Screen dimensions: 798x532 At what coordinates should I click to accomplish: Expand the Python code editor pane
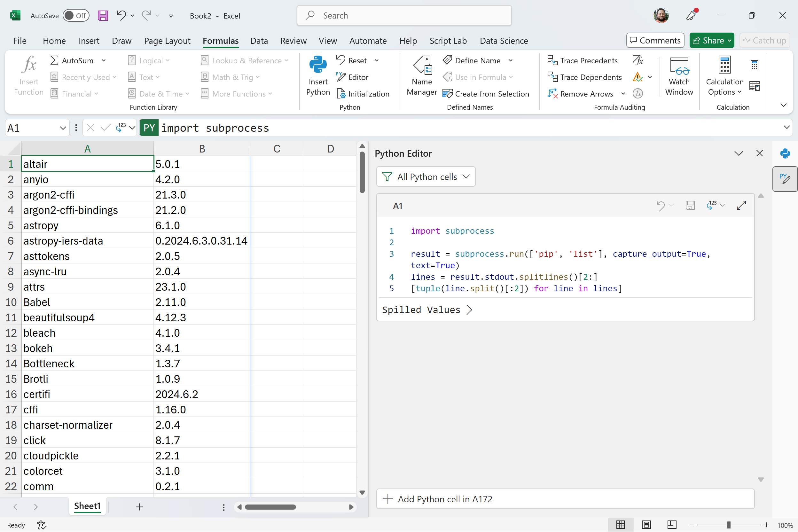point(741,205)
